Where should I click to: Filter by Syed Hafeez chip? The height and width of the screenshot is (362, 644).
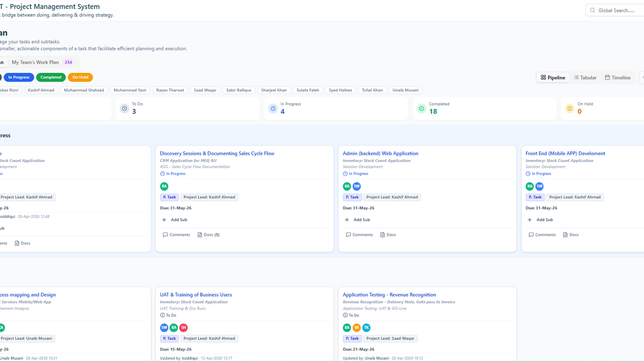[x=341, y=90]
